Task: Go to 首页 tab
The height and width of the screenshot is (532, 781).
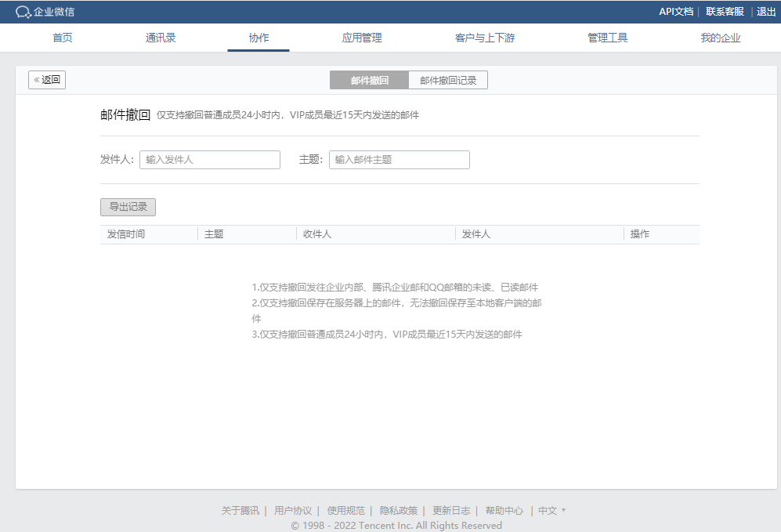Action: click(x=62, y=38)
